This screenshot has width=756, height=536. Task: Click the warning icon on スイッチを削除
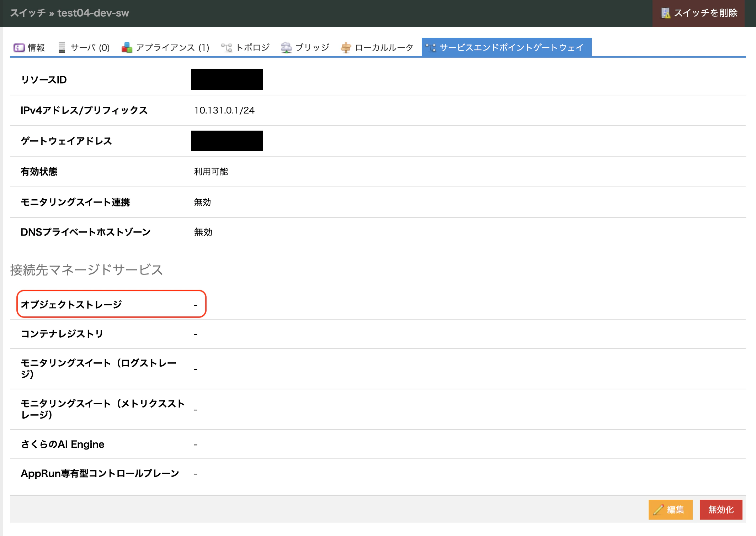[666, 13]
